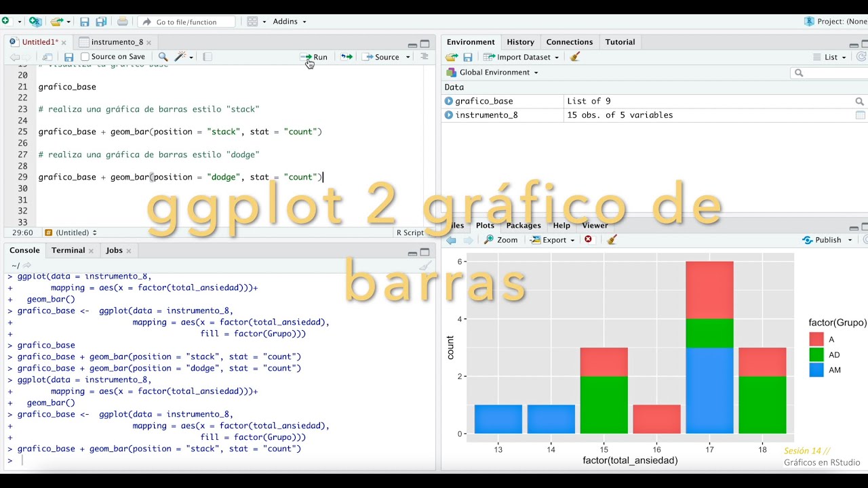
Task: Click the Find/Replace magnifier icon
Action: (163, 57)
